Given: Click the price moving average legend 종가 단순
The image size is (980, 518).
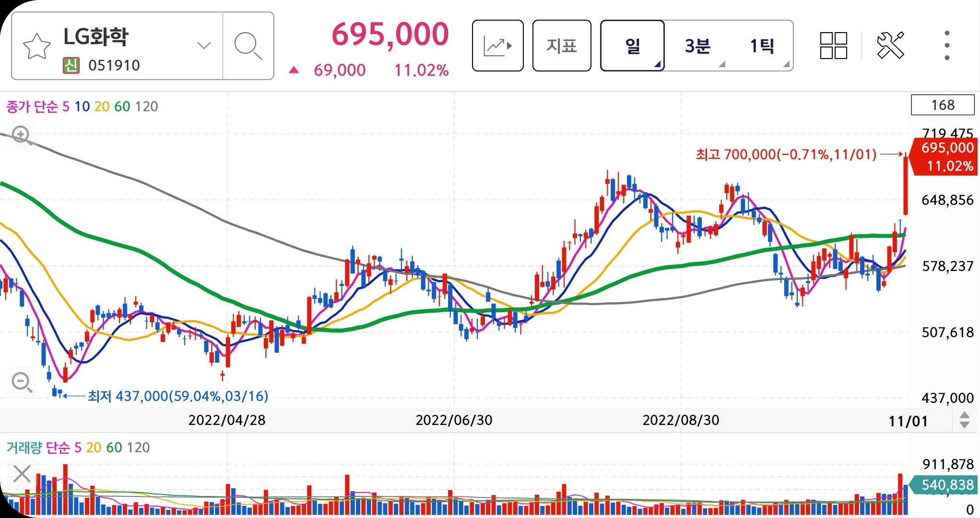Looking at the screenshot, I should (32, 106).
